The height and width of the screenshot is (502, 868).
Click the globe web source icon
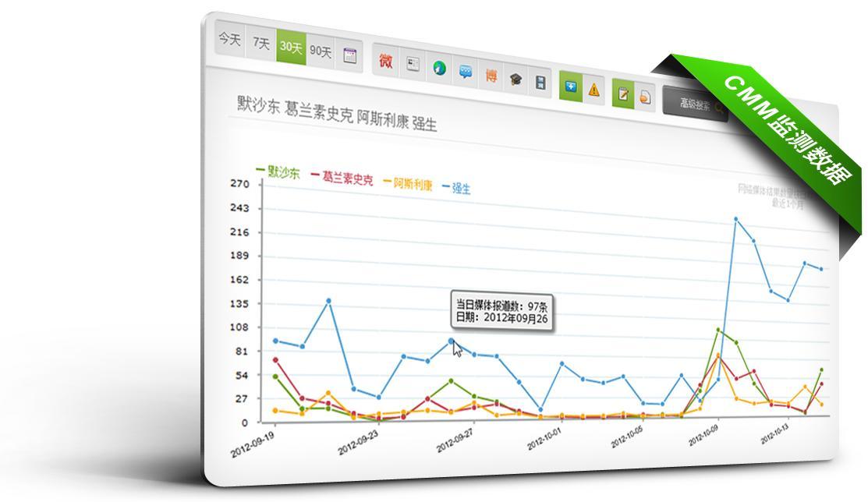(x=440, y=69)
